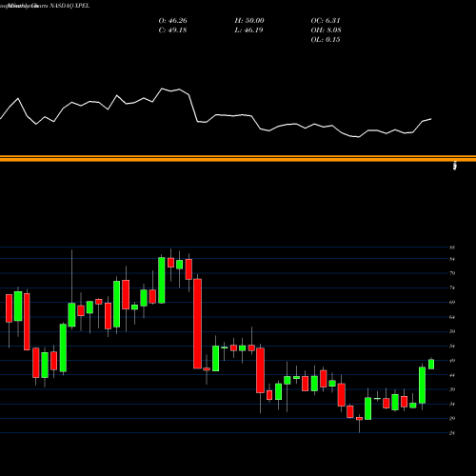Click the 49 price axis label
The height and width of the screenshot is (476, 476).
[452, 361]
